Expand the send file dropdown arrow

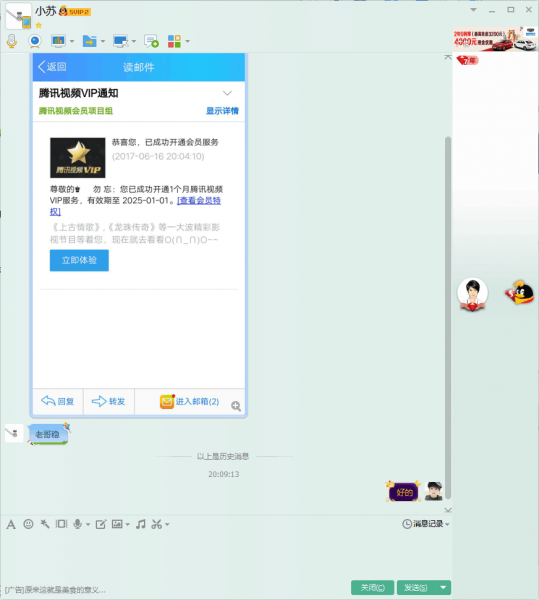click(x=103, y=41)
